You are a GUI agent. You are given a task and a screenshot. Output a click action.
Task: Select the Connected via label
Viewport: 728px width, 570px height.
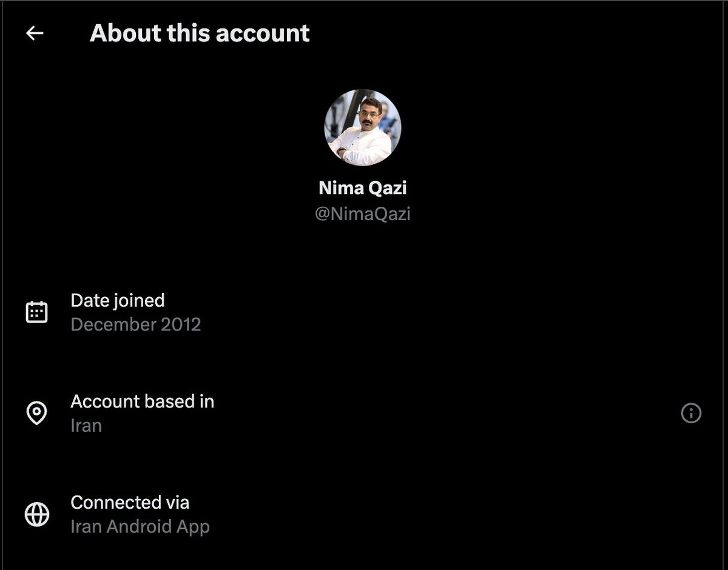(x=130, y=502)
